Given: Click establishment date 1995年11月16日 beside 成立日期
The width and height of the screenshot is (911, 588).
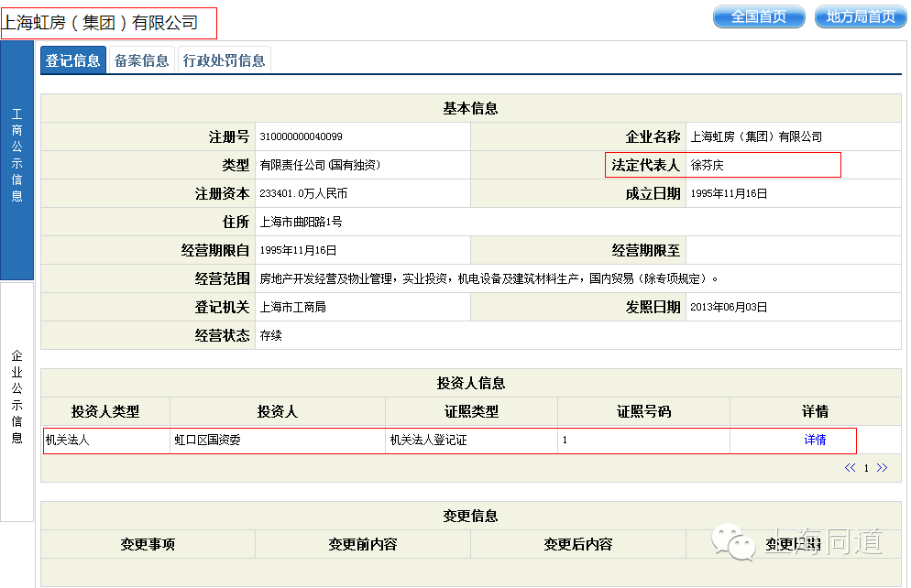Looking at the screenshot, I should tap(729, 194).
